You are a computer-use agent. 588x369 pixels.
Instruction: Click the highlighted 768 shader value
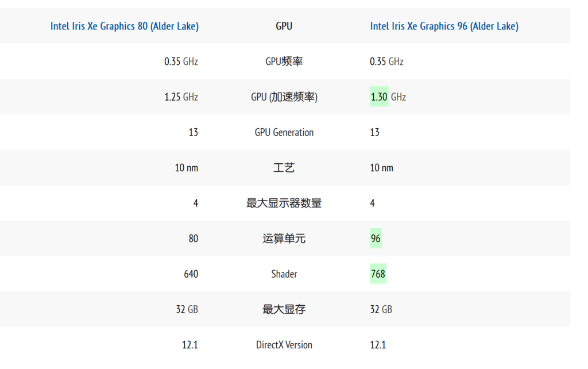pyautogui.click(x=378, y=274)
